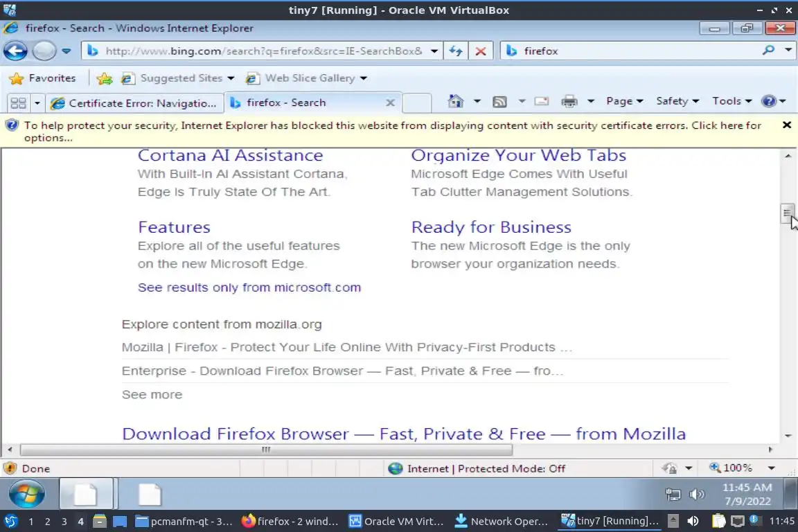Open the Favorites star button
The image size is (798, 532).
(43, 78)
